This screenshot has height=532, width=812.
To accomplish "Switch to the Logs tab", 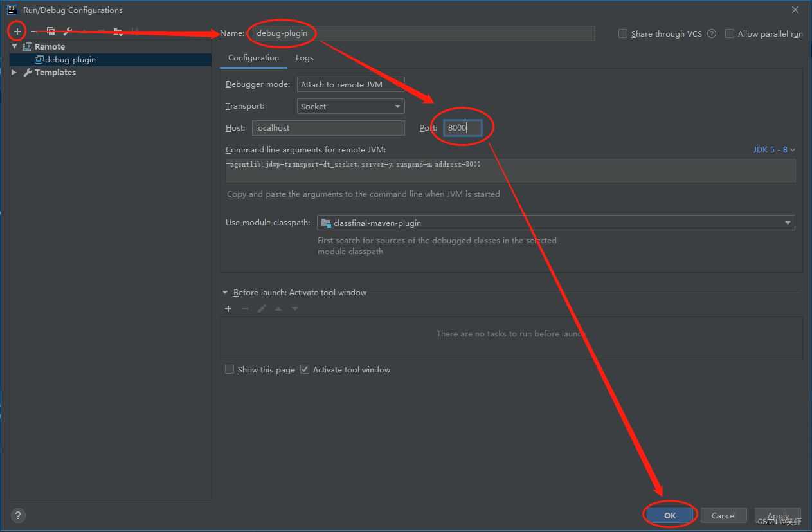I will 305,58.
